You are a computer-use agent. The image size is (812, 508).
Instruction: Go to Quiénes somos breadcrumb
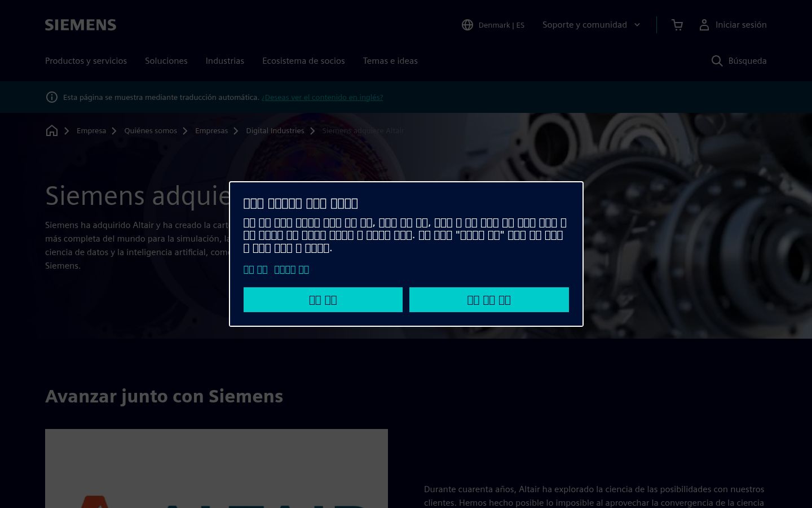pyautogui.click(x=151, y=131)
